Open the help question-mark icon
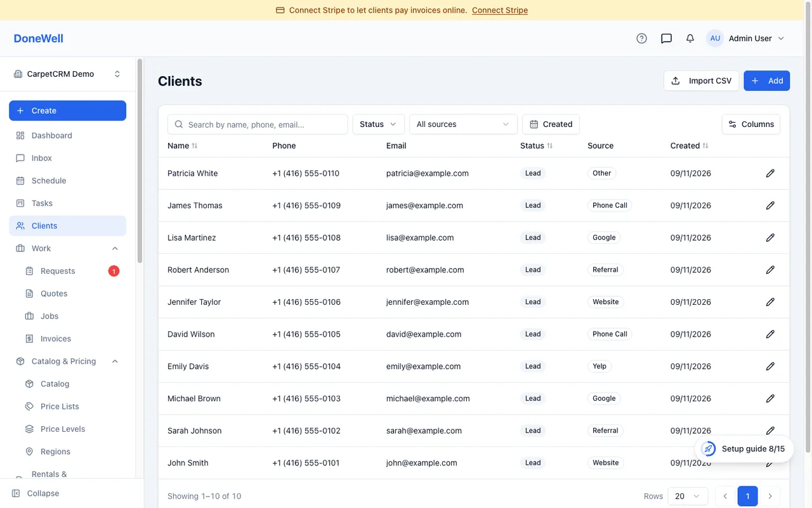 (641, 38)
